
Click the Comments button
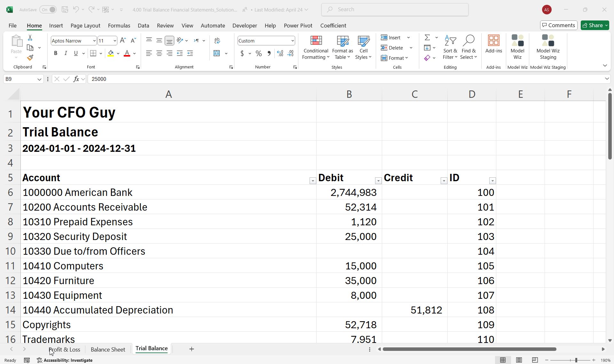click(x=559, y=25)
